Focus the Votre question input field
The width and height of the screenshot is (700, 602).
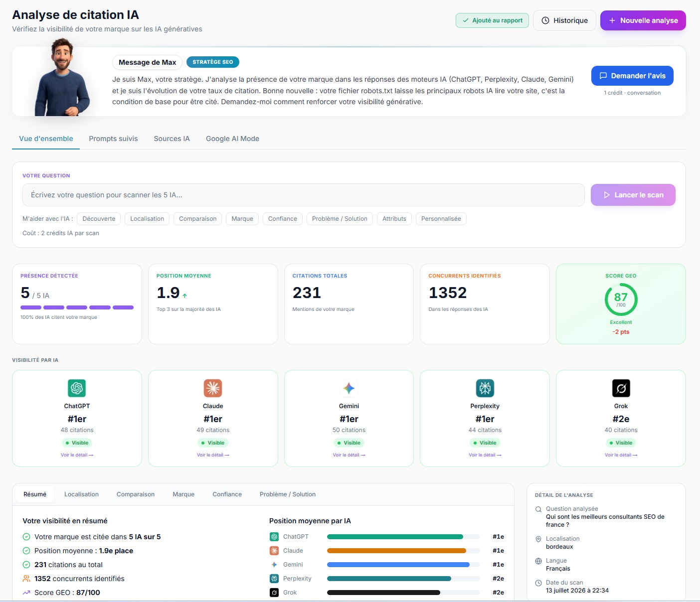(x=303, y=195)
